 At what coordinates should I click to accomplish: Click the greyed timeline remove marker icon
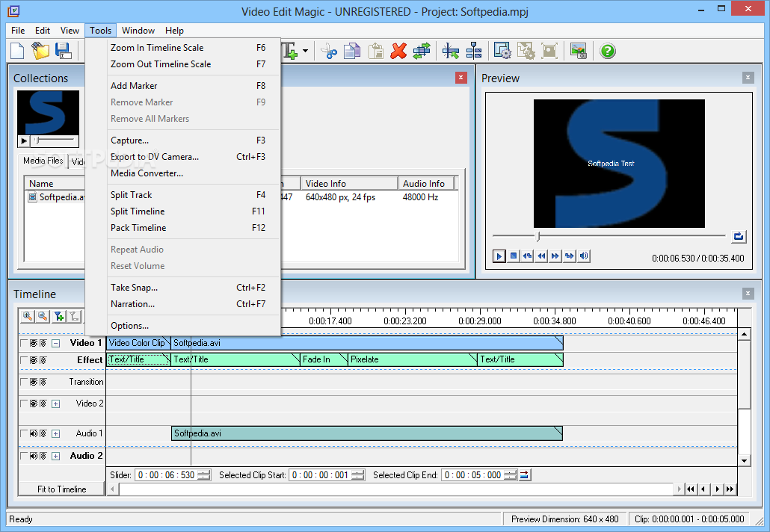point(74,317)
